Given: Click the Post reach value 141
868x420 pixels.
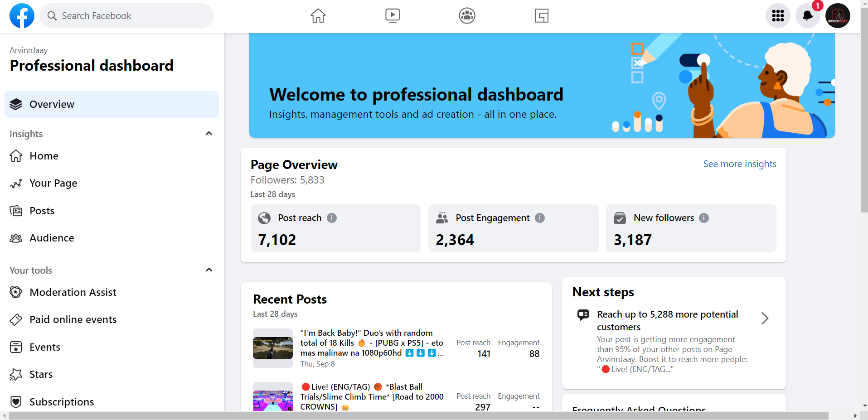Looking at the screenshot, I should [484, 354].
